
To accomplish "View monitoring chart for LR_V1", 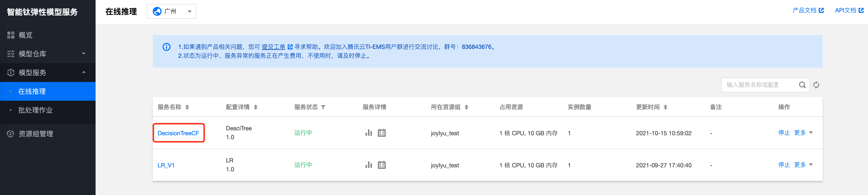I will click(369, 165).
